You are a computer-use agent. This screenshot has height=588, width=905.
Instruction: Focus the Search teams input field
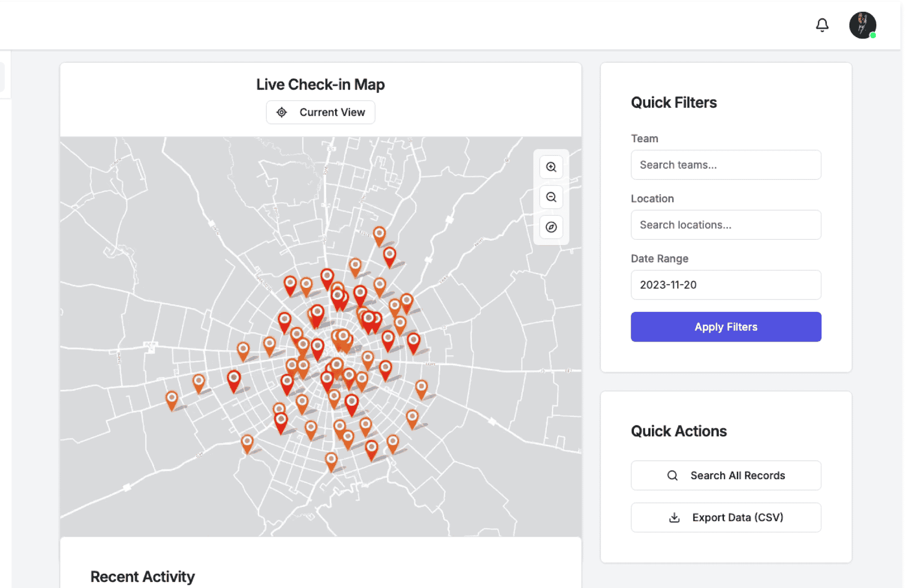click(x=726, y=165)
